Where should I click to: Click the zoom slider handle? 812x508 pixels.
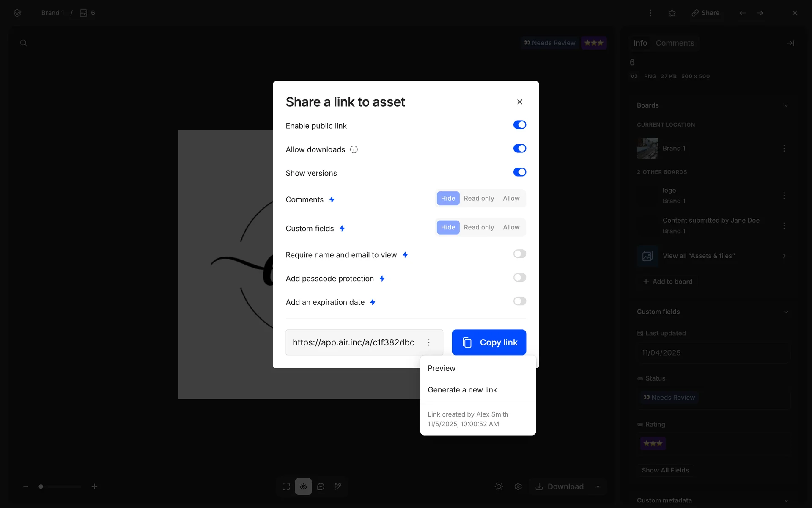(x=41, y=486)
